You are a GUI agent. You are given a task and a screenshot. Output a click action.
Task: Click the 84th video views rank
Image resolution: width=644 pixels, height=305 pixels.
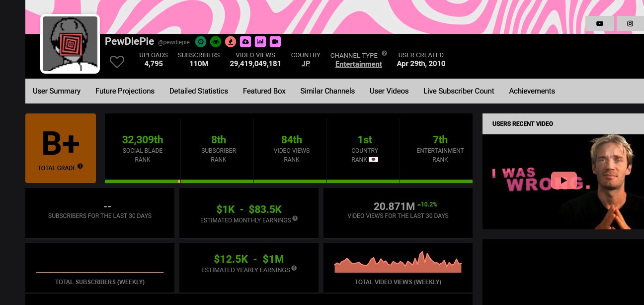pyautogui.click(x=292, y=140)
